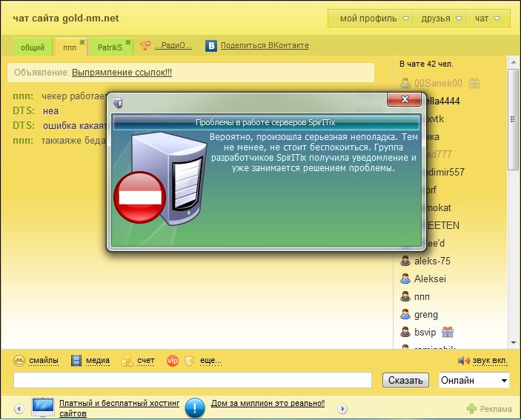Image resolution: width=521 pixels, height=420 pixels.
Task: Click the avatar icon of greng
Action: point(405,314)
